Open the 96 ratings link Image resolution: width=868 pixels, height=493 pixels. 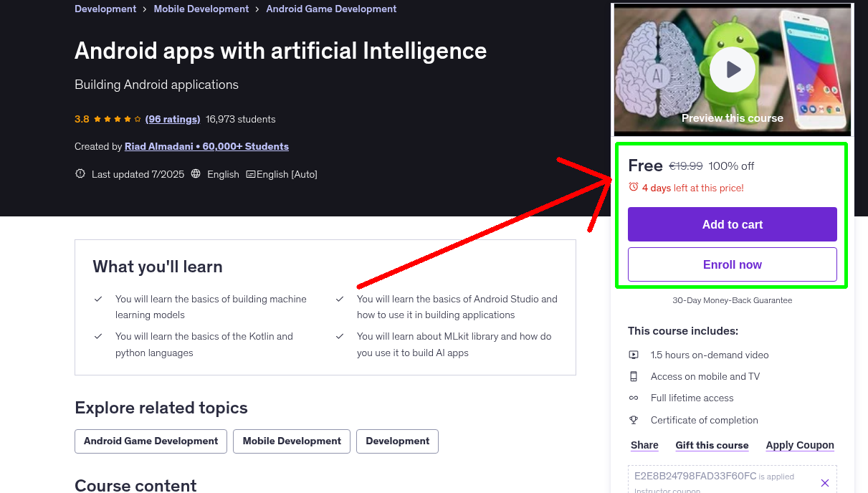[x=172, y=119]
